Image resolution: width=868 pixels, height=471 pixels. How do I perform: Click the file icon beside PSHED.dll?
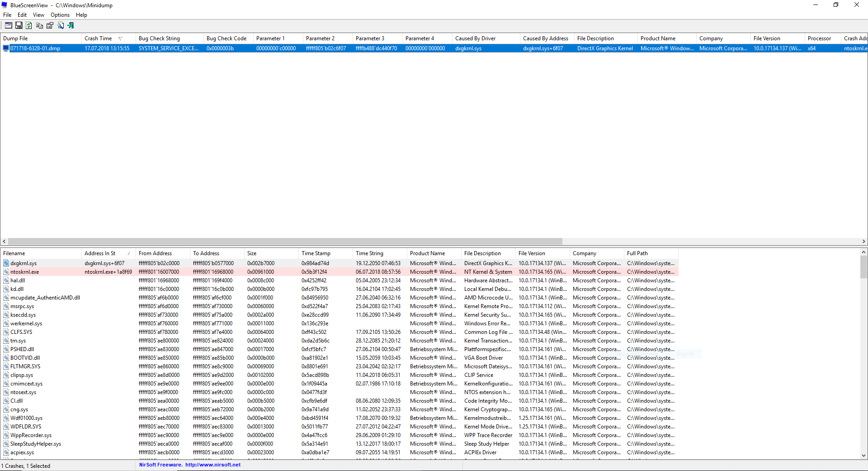point(6,349)
